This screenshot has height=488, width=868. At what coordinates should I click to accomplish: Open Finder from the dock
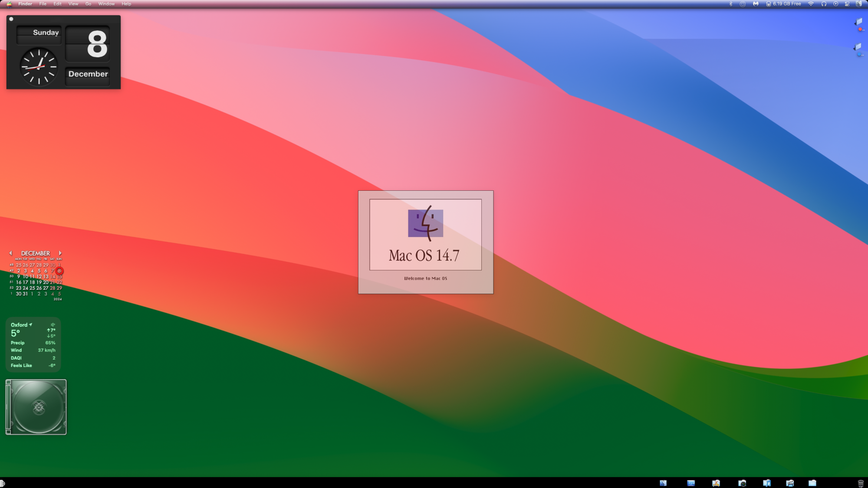[x=663, y=483]
